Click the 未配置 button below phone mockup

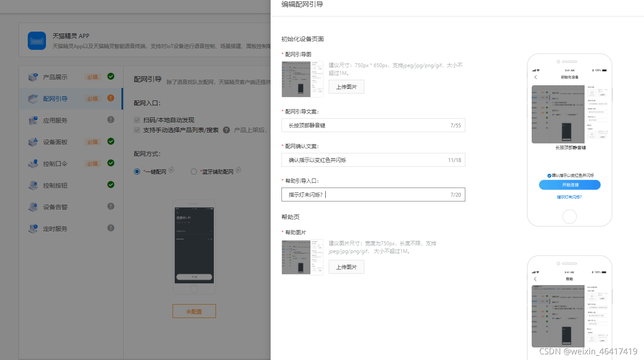click(194, 311)
